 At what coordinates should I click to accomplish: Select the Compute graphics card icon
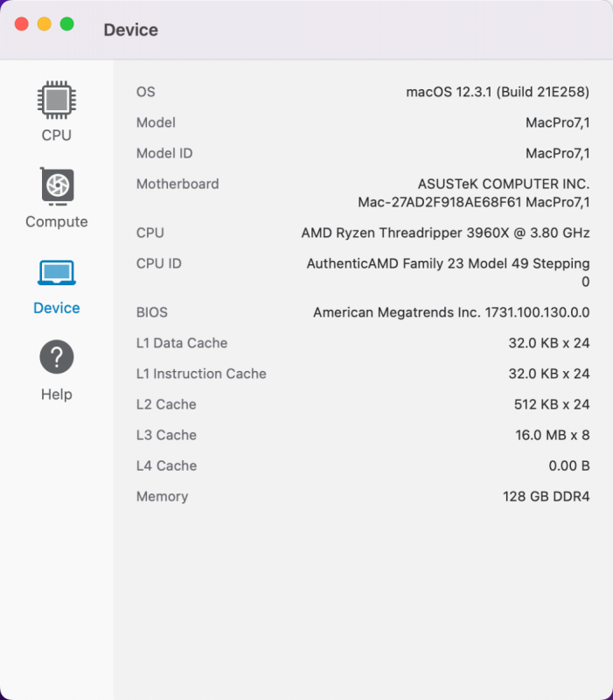coord(57,185)
